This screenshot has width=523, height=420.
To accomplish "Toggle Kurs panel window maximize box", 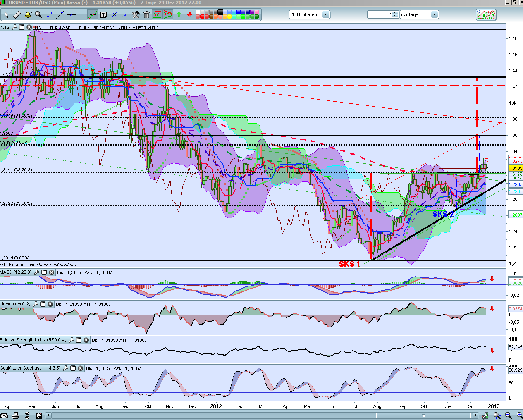I will click(x=22, y=27).
